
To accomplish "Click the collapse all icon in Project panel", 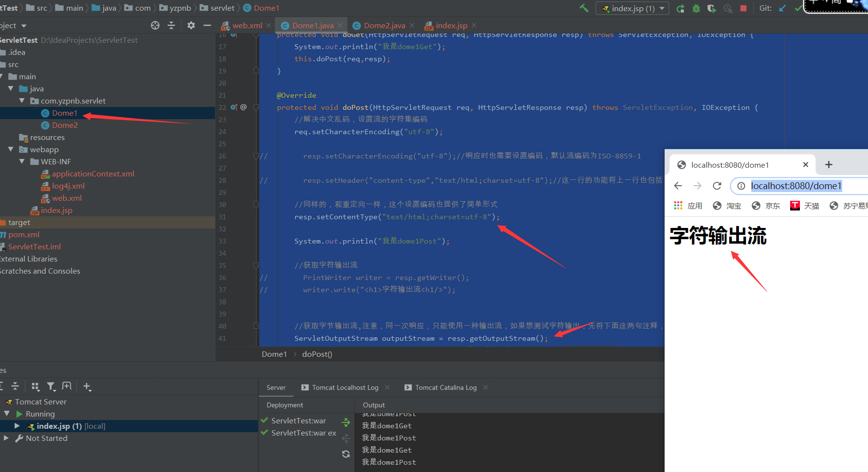I will (x=171, y=25).
